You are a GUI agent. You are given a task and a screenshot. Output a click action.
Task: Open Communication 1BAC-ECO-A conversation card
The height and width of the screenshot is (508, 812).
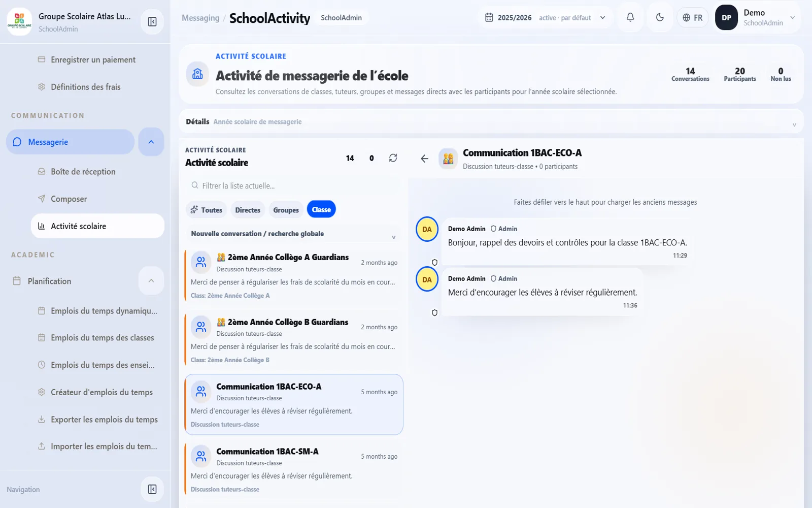pyautogui.click(x=294, y=405)
